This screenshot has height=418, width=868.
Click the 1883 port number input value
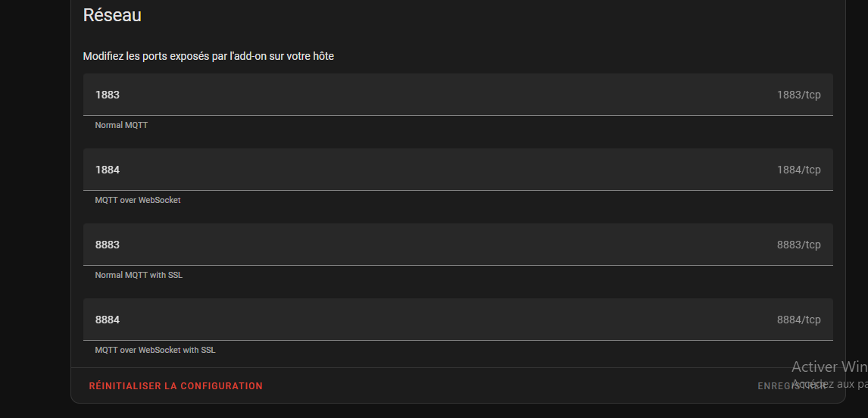(x=108, y=95)
